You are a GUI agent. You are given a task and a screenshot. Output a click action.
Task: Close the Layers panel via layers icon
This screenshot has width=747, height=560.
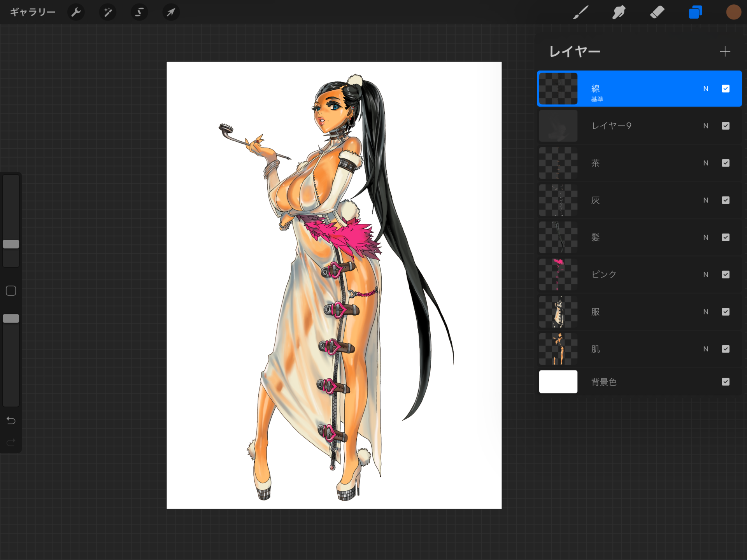click(x=695, y=12)
